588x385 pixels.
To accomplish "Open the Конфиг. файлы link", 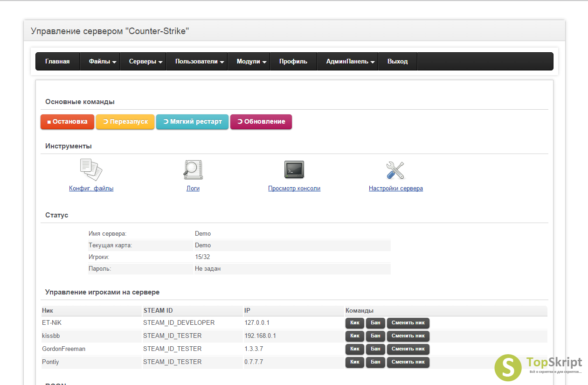I will 91,189.
